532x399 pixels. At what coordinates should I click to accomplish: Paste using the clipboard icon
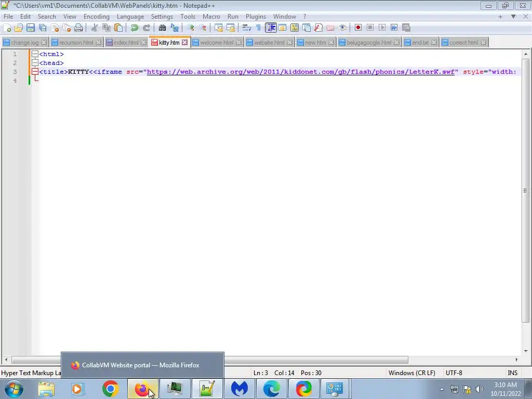point(118,28)
